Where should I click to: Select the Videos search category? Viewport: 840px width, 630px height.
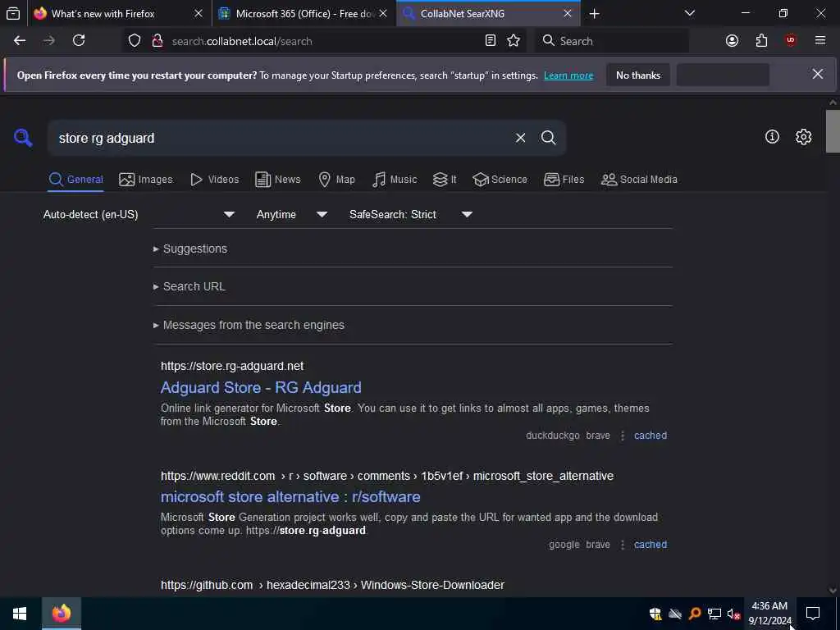coord(214,180)
